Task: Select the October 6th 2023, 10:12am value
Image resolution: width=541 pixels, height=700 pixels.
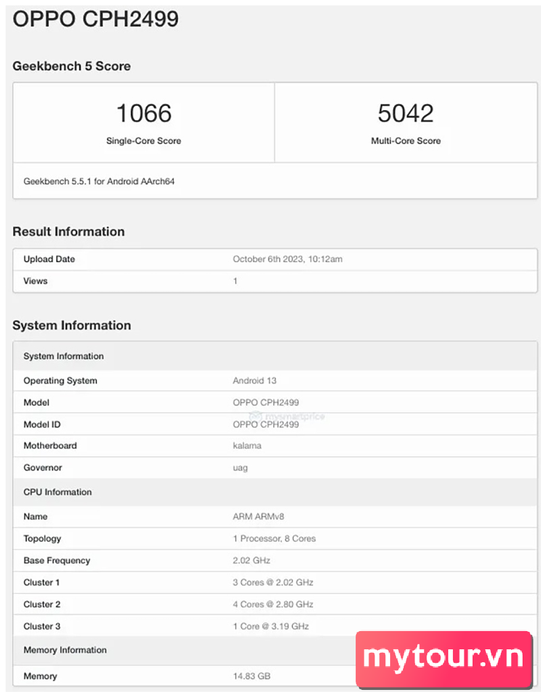Action: [x=287, y=259]
